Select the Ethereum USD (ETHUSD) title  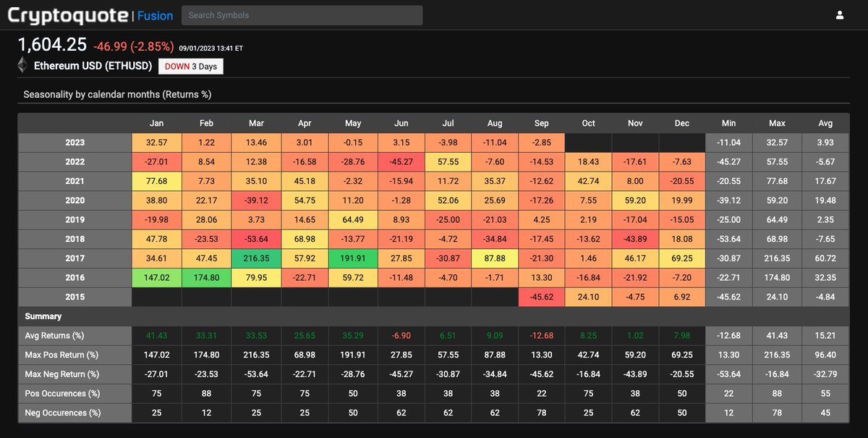pyautogui.click(x=93, y=66)
